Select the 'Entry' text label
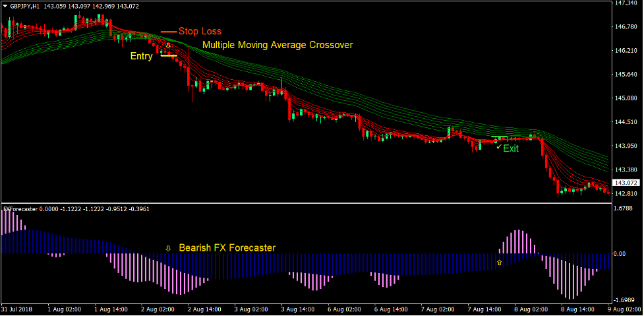 tap(142, 56)
